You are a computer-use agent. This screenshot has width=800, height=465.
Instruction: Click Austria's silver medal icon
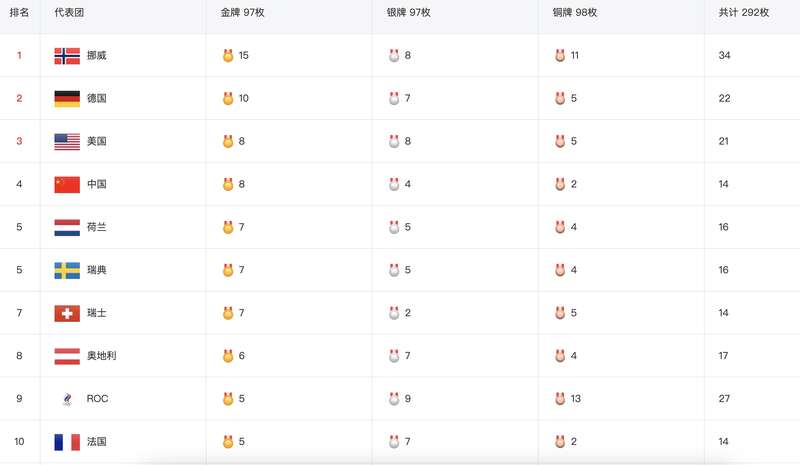(394, 355)
